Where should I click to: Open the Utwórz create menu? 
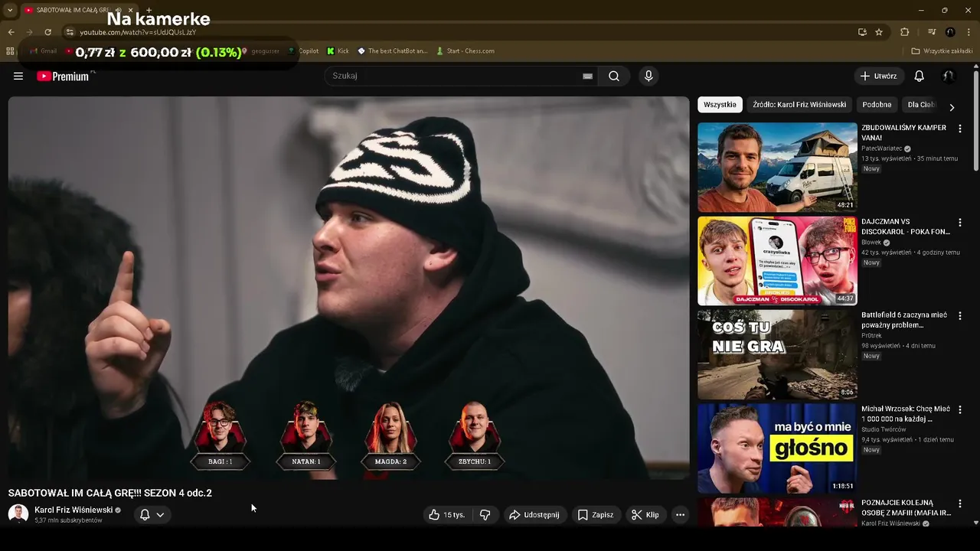[x=878, y=76]
